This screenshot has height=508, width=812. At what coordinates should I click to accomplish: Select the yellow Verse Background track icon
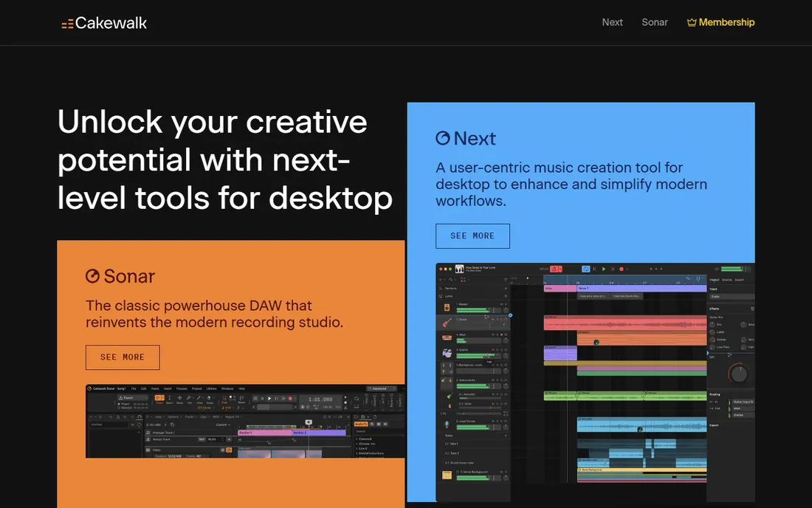point(447,475)
